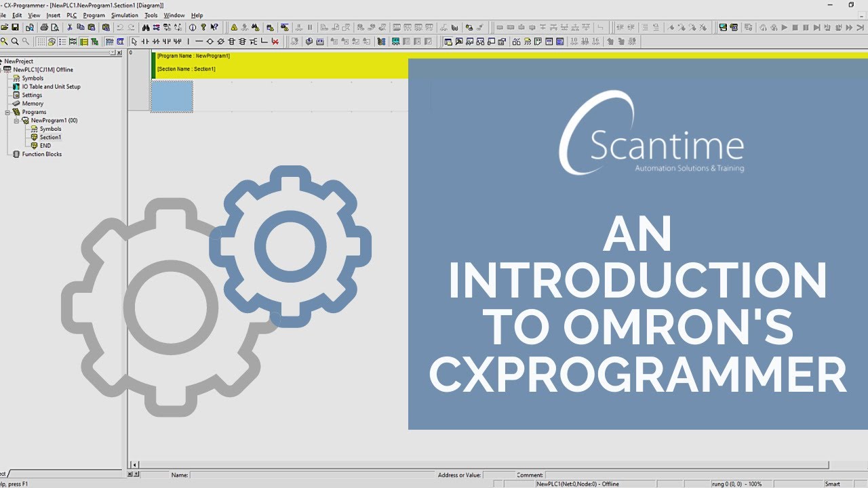Click the Copy icon in the toolbar
The image size is (868, 488).
(x=81, y=27)
